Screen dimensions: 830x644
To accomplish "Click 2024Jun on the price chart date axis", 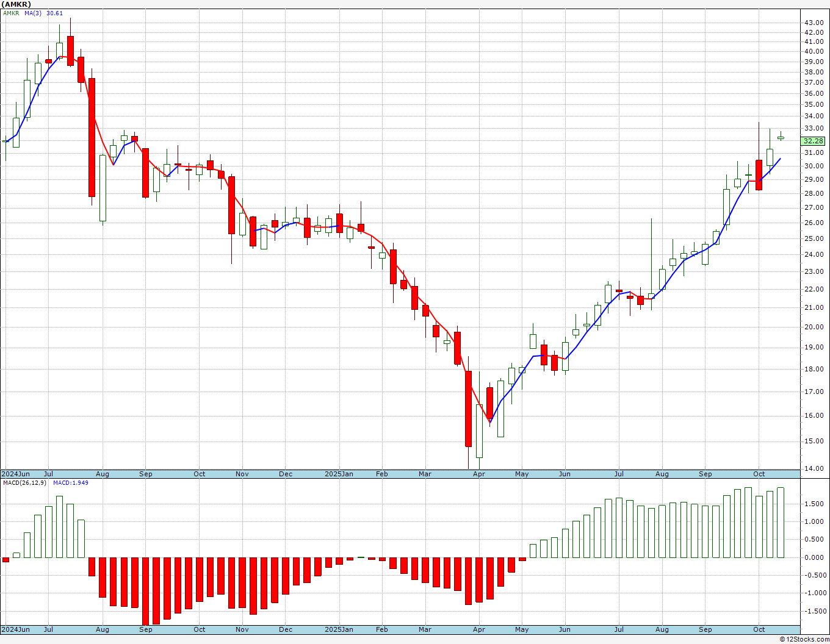I will [x=16, y=474].
